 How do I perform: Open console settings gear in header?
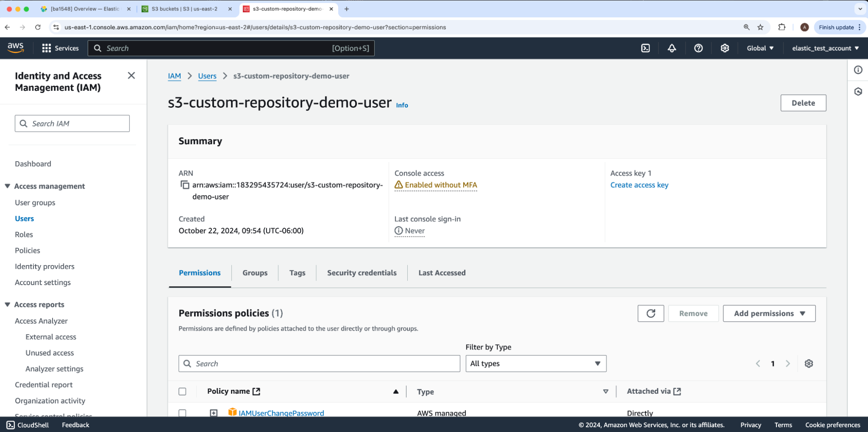click(x=725, y=48)
